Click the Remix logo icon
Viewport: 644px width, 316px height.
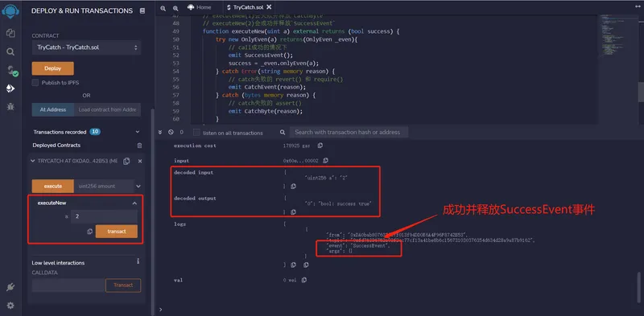(10, 11)
